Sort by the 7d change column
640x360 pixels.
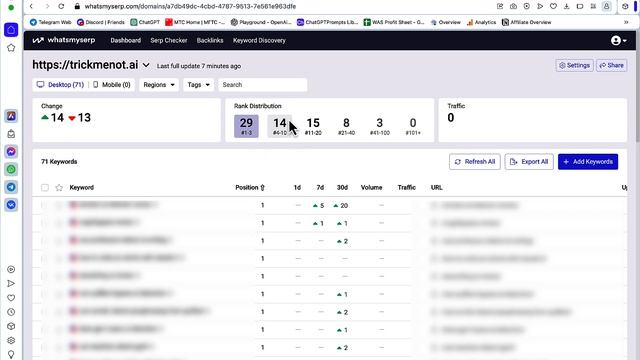click(320, 187)
